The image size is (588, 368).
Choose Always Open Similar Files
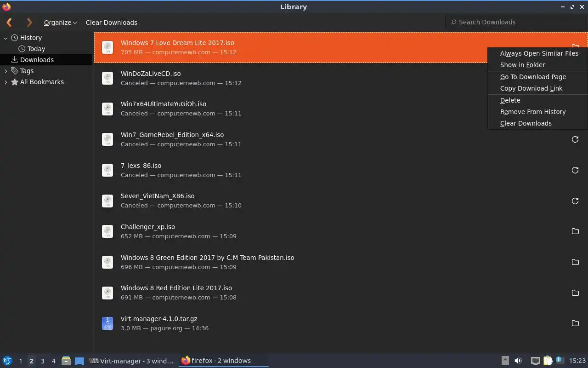click(538, 53)
